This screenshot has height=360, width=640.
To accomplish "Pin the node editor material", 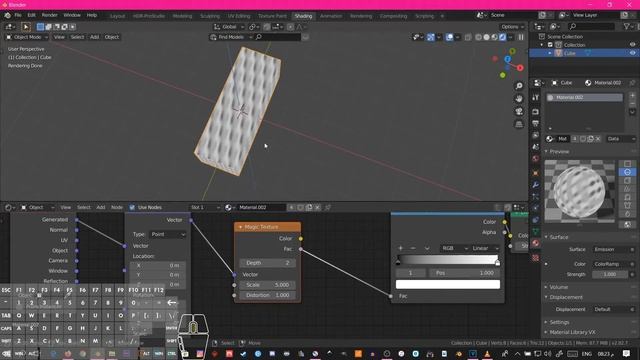I will tap(327, 207).
